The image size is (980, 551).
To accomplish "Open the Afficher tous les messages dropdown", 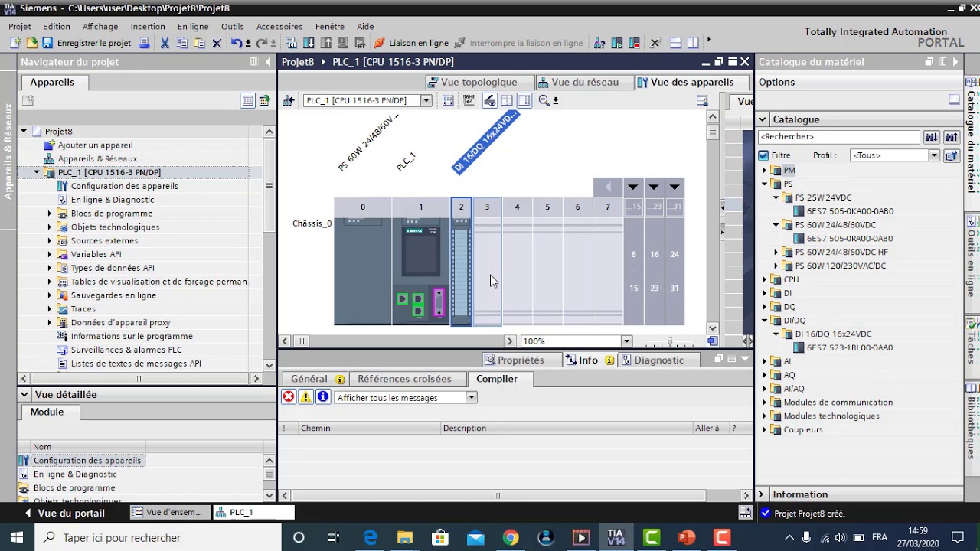I will [472, 397].
